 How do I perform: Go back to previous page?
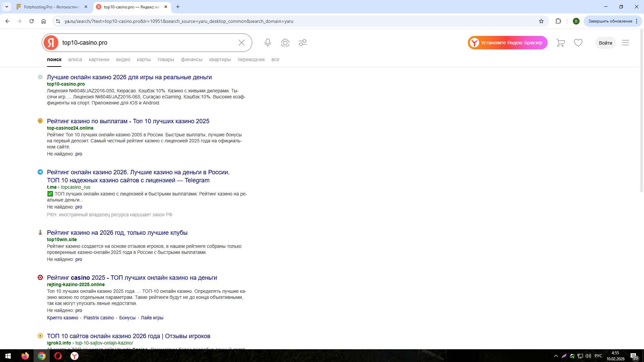pyautogui.click(x=7, y=21)
